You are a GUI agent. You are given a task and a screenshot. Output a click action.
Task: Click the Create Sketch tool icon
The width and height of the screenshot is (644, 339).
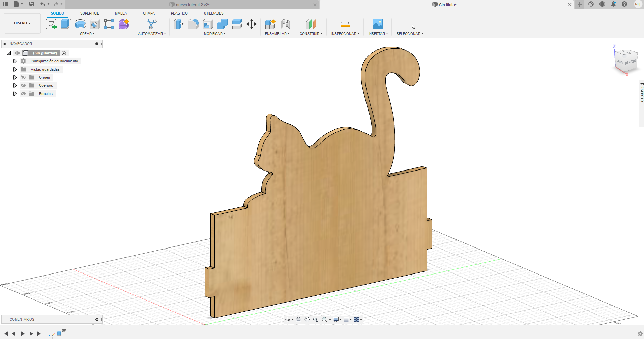(51, 24)
